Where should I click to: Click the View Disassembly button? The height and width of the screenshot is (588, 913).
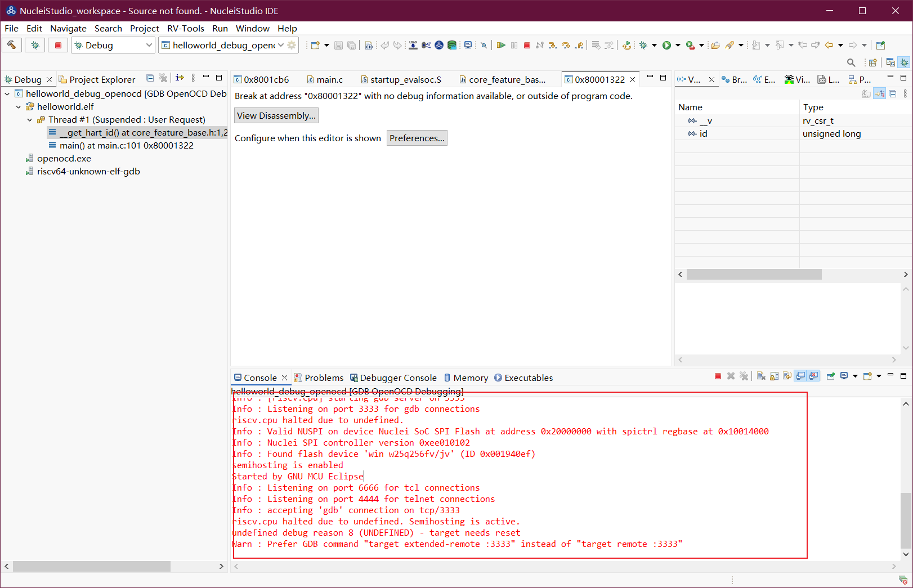click(x=276, y=116)
